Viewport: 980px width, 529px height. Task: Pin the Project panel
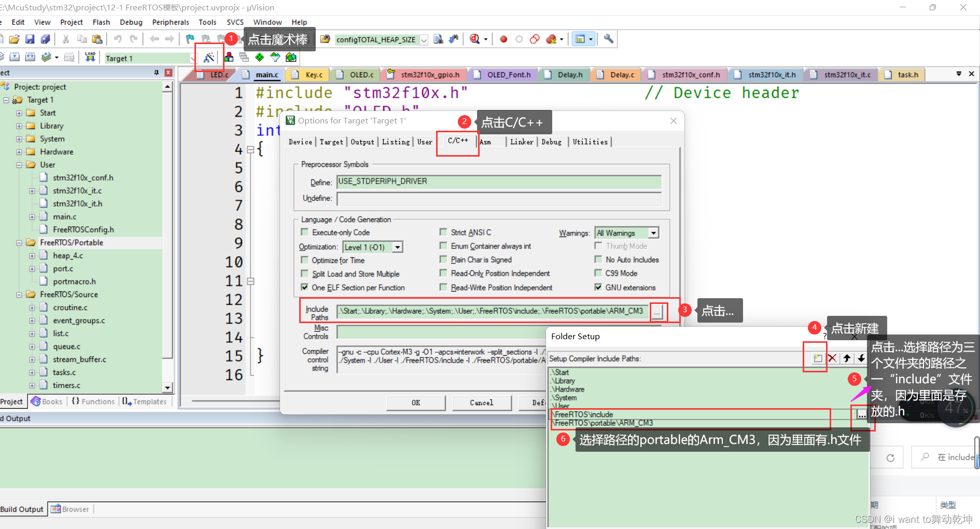[156, 73]
